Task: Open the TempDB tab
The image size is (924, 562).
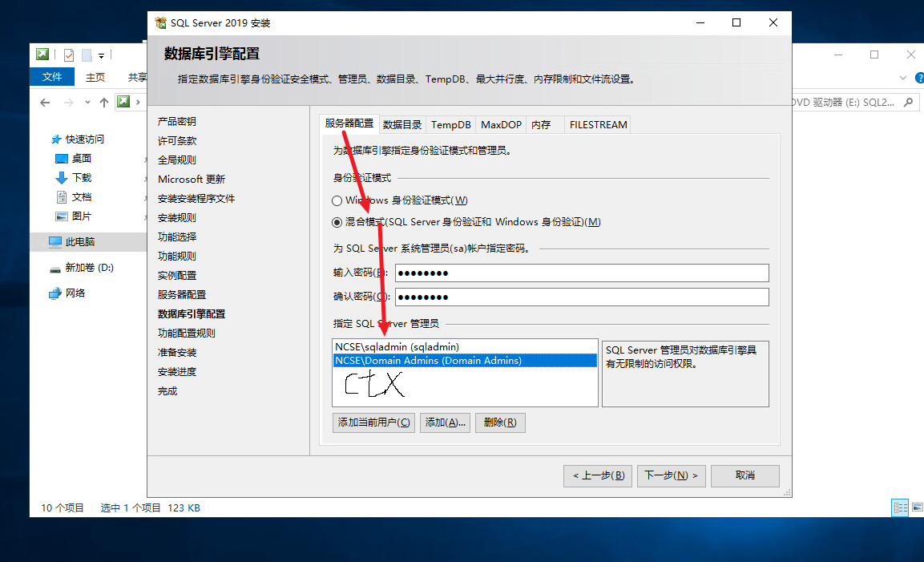Action: [450, 125]
